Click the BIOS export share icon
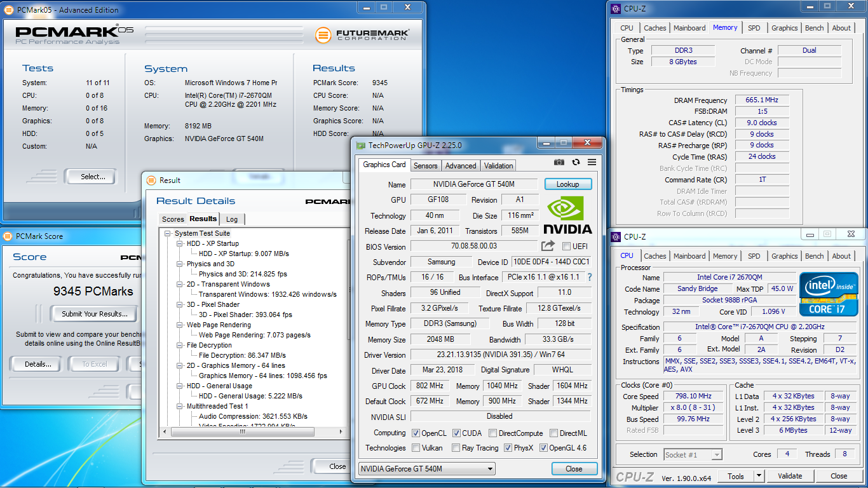The image size is (868, 488). pyautogui.click(x=548, y=246)
